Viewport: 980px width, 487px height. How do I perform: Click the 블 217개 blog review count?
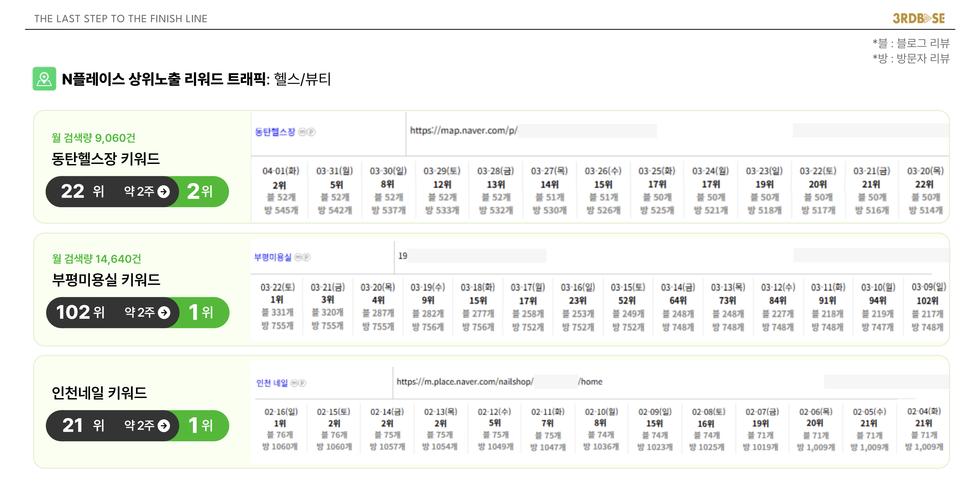click(927, 314)
